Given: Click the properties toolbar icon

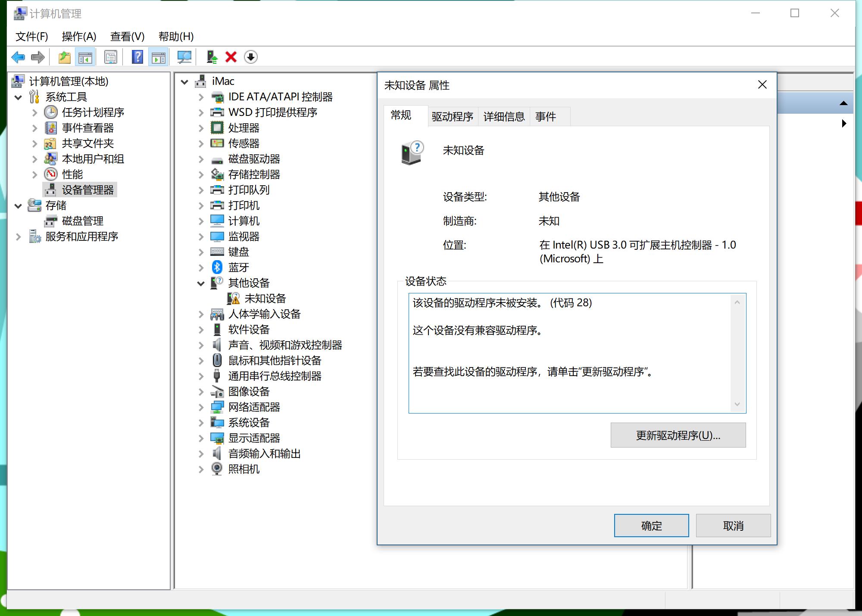Looking at the screenshot, I should [x=111, y=57].
